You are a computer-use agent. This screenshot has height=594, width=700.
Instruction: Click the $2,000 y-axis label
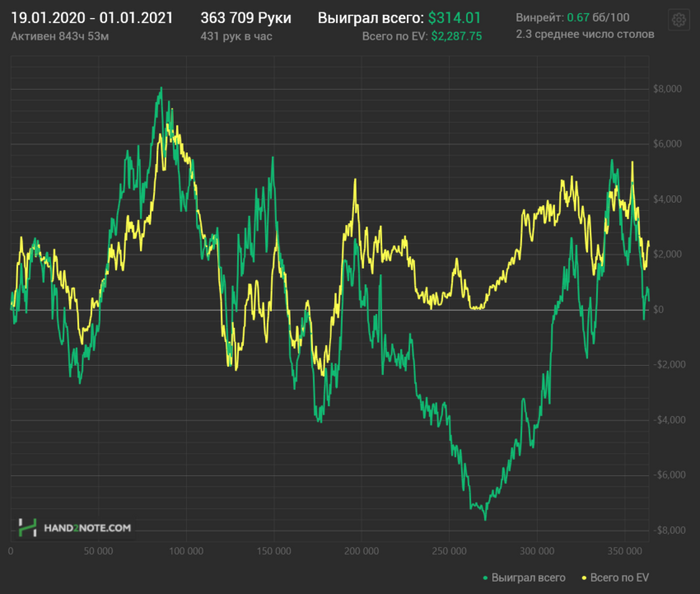click(x=667, y=254)
